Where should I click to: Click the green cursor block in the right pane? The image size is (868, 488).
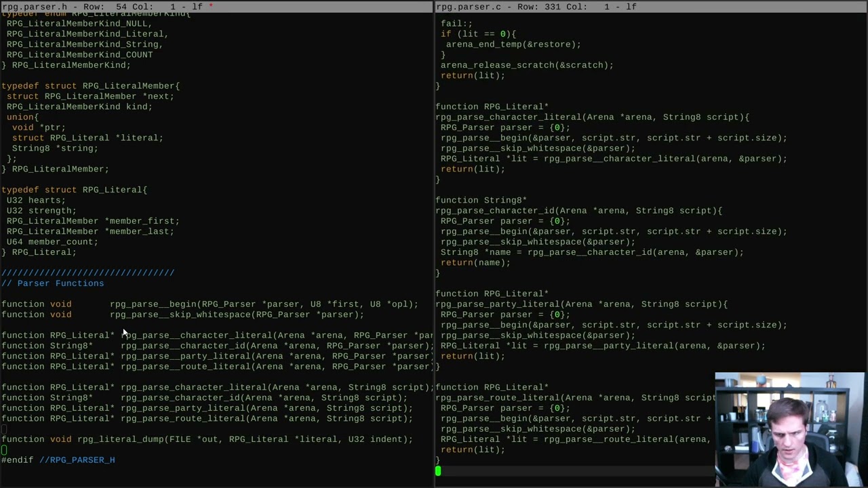438,470
